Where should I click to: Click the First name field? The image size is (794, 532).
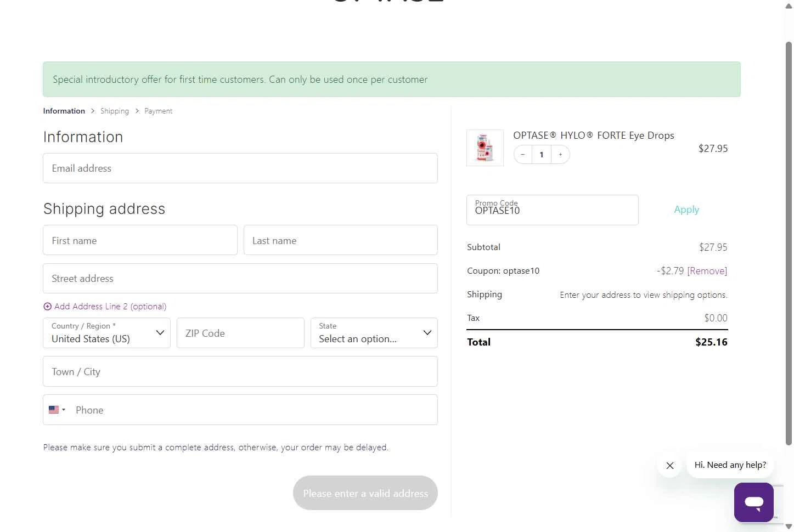[140, 240]
